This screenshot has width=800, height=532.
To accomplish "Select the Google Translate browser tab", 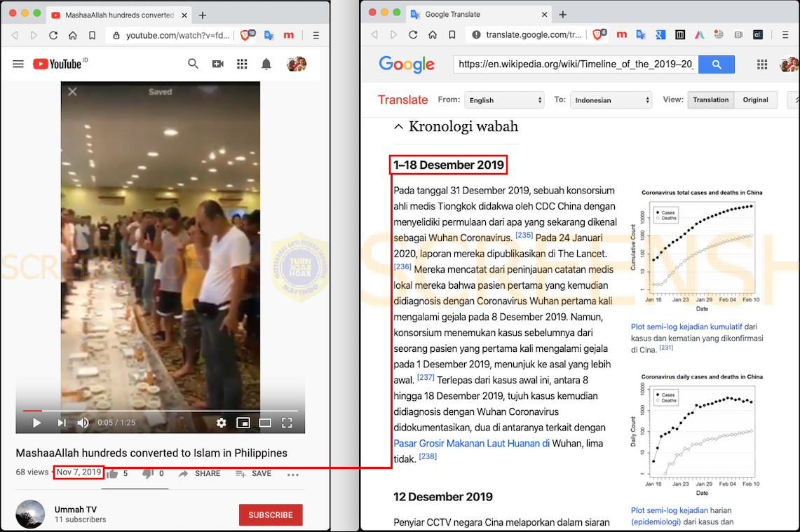I will coord(479,14).
